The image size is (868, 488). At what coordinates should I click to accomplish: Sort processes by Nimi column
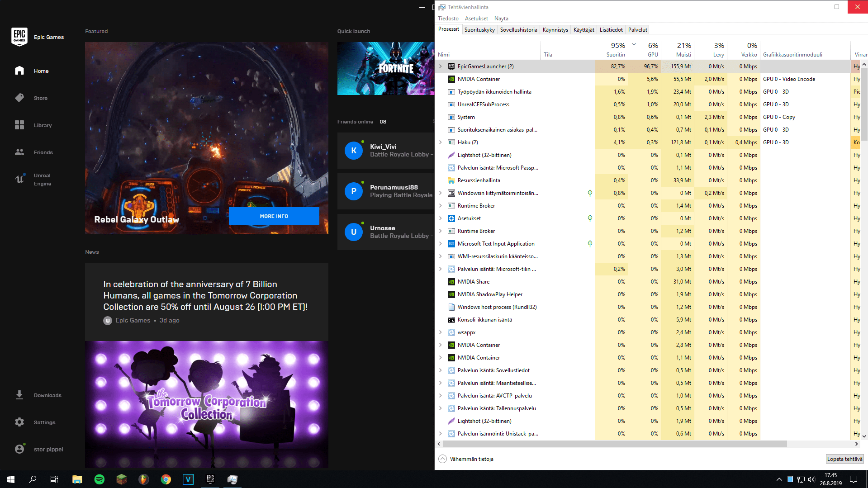488,50
